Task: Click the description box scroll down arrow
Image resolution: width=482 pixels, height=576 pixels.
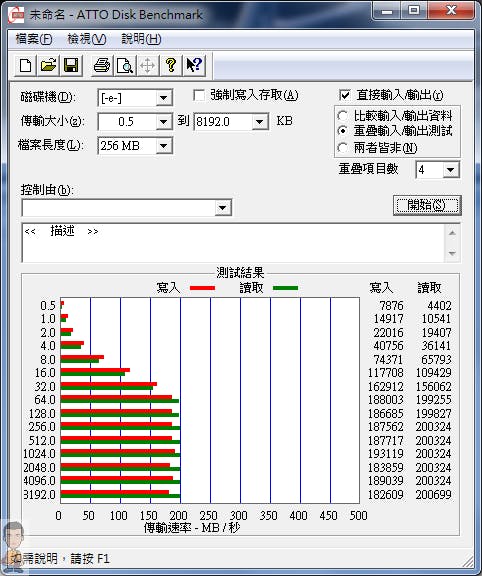Action: (452, 253)
